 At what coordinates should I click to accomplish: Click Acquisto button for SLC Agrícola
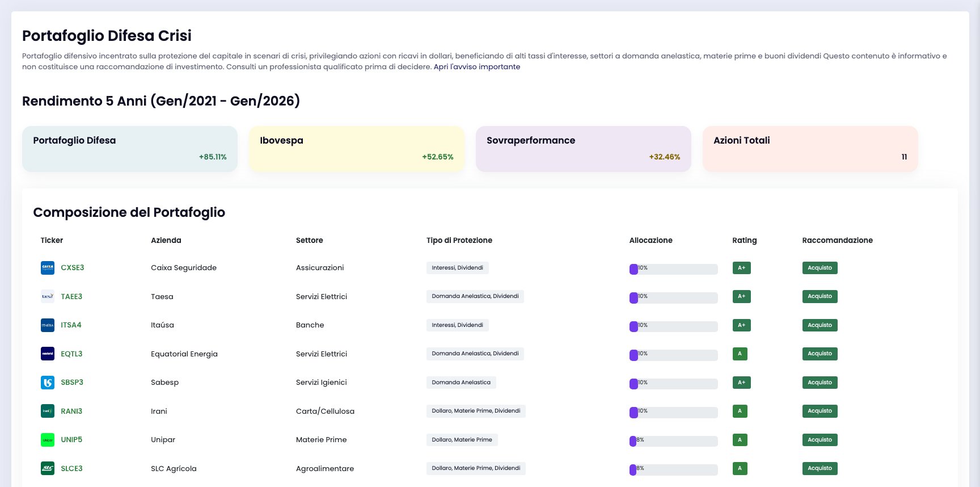click(x=820, y=468)
